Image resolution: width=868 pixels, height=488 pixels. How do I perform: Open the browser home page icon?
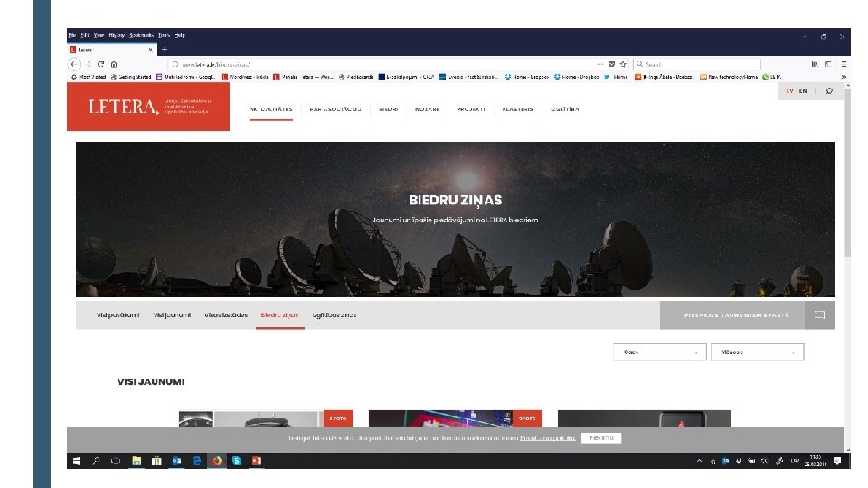[114, 64]
